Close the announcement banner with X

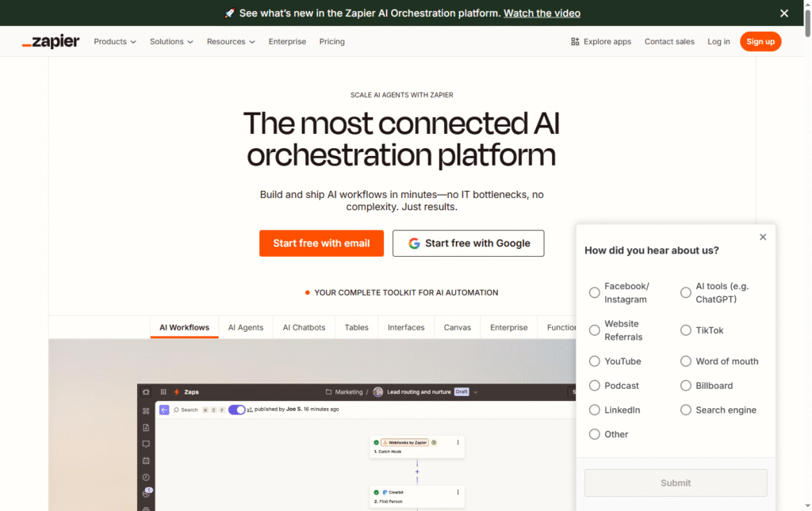point(784,13)
